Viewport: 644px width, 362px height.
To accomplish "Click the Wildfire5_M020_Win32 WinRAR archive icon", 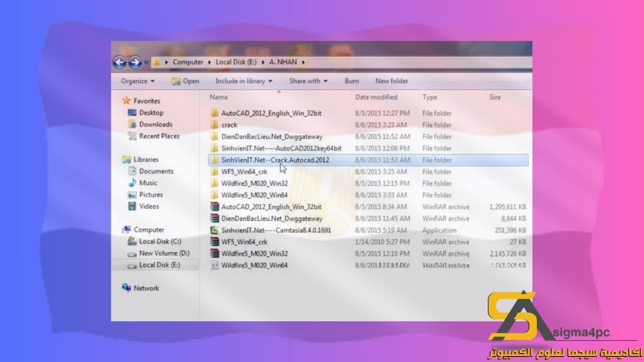I will 214,253.
